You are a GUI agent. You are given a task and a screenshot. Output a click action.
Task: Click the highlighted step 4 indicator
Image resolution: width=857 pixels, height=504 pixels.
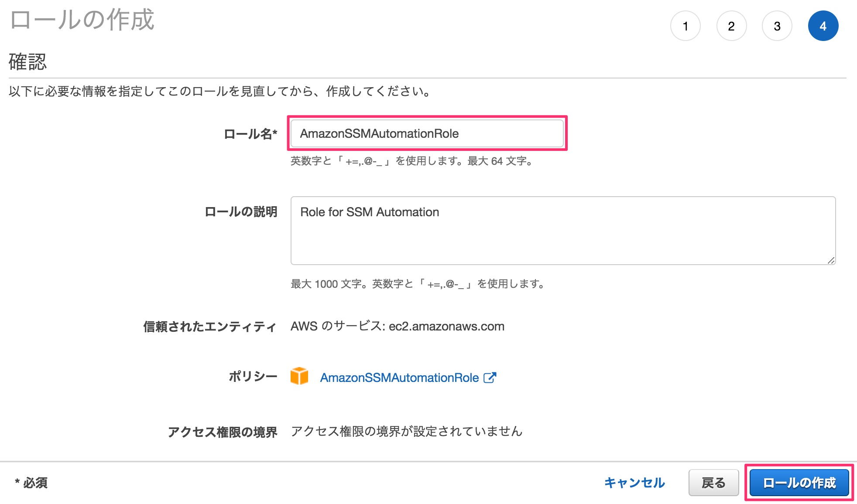823,26
